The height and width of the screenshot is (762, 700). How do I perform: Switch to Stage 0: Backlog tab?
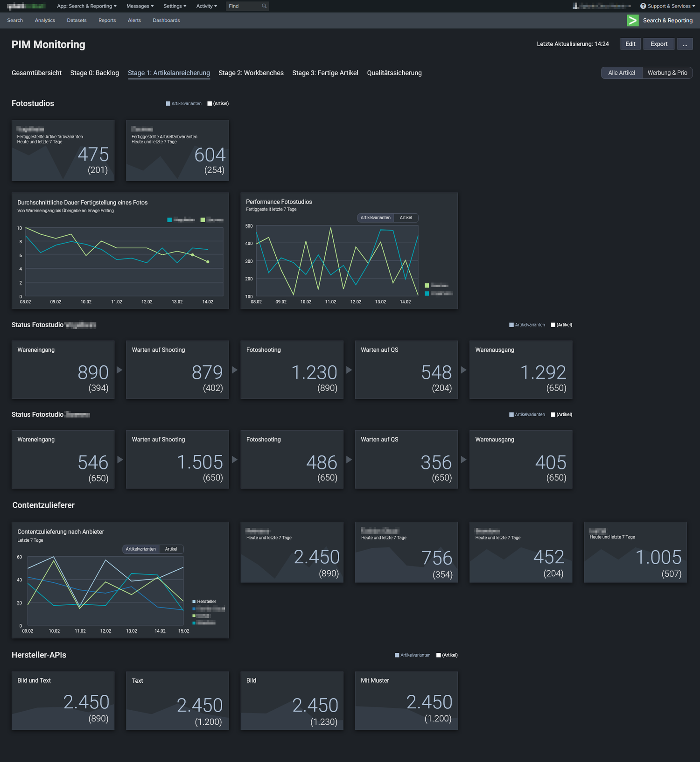click(95, 73)
